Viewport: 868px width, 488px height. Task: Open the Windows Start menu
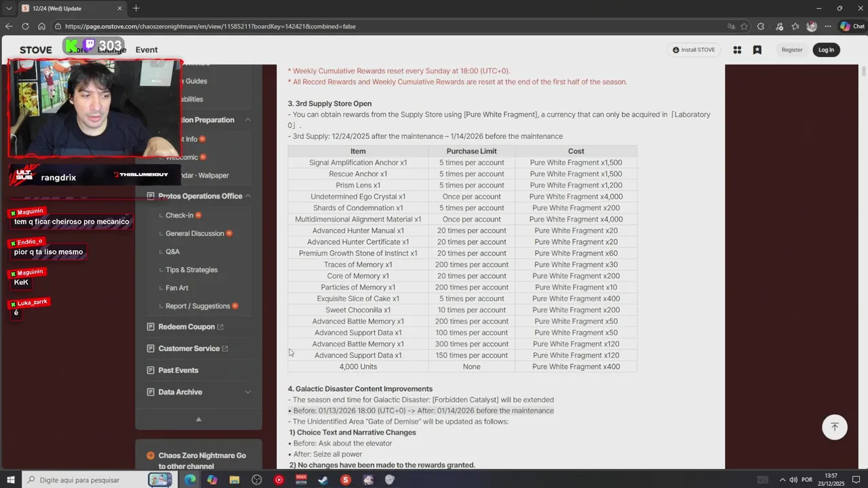point(11,480)
